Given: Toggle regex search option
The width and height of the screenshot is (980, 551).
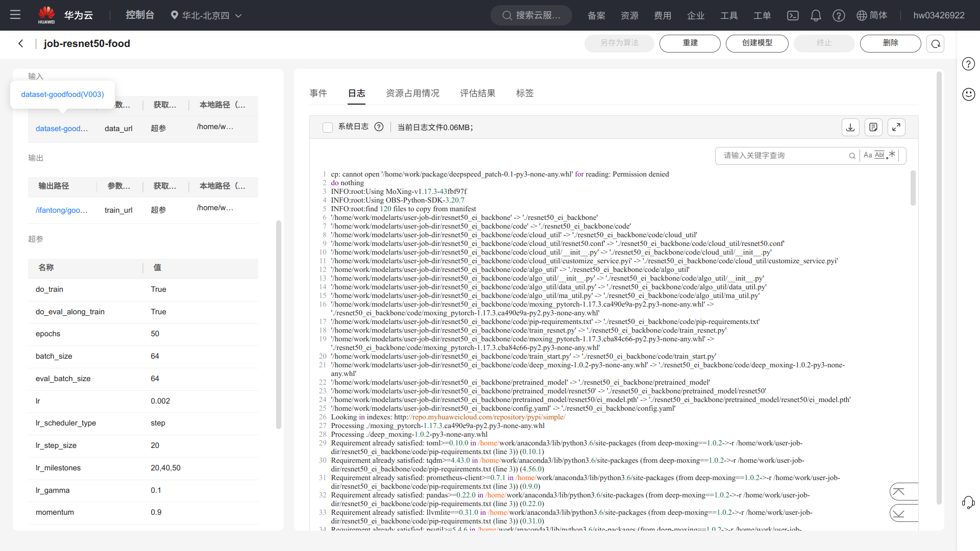Looking at the screenshot, I should tap(892, 155).
